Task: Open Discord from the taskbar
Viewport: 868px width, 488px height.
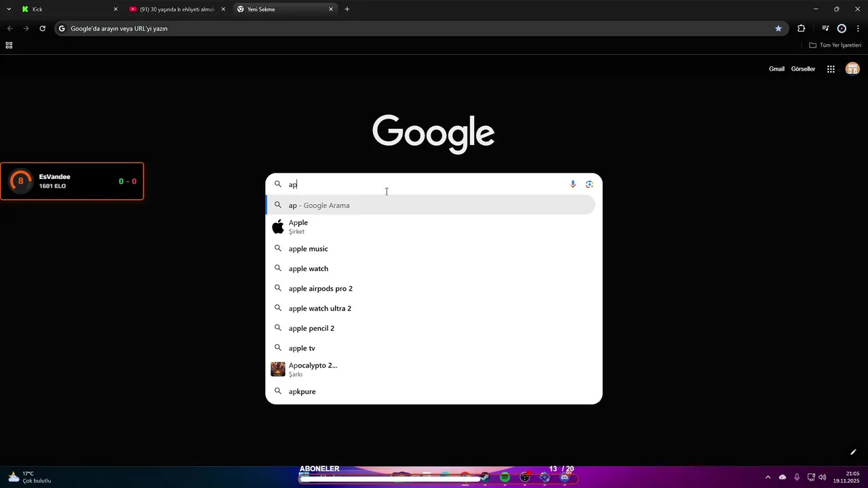Action: coord(564,477)
